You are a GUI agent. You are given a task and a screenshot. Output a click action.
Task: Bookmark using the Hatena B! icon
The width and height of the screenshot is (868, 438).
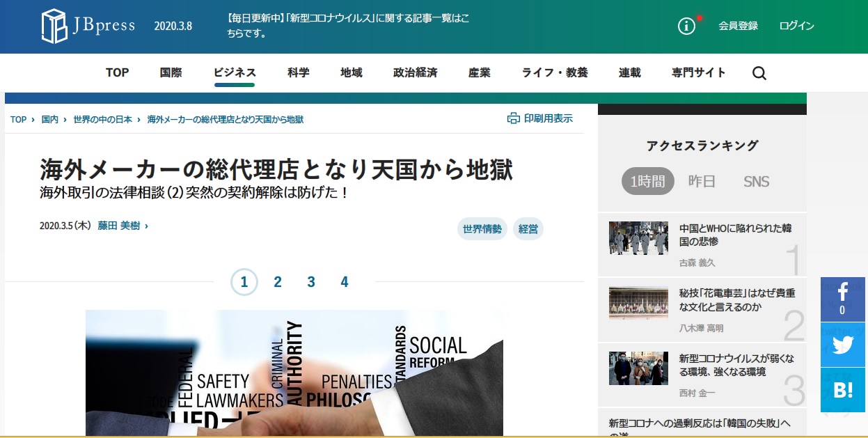842,389
